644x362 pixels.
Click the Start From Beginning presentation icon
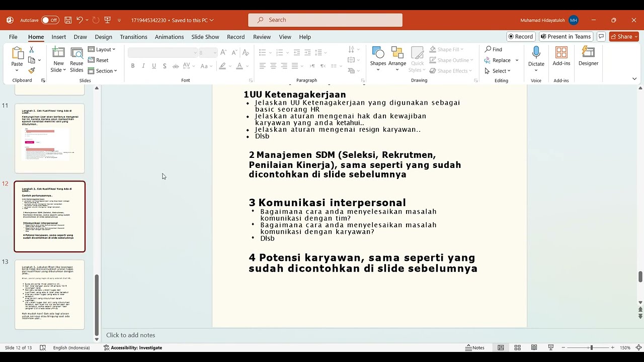107,20
